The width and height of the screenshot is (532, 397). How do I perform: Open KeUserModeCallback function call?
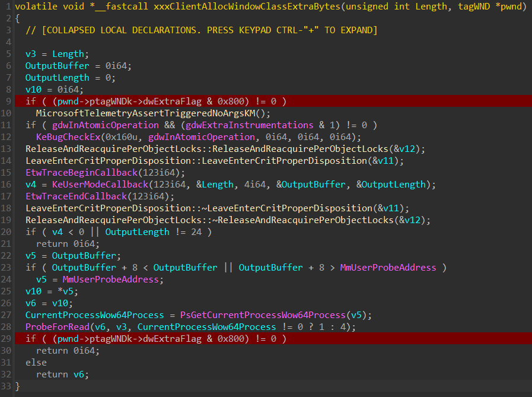click(x=100, y=185)
